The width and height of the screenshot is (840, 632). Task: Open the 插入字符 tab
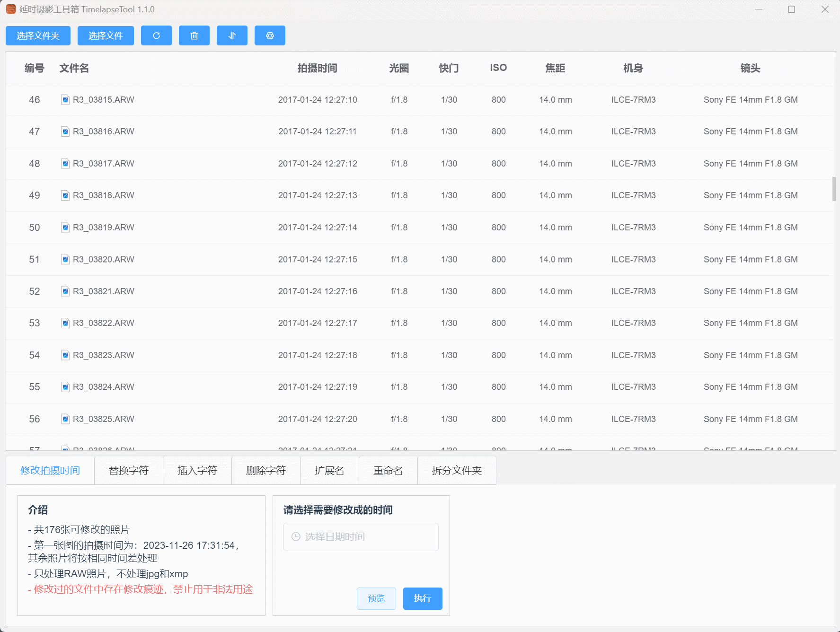197,470
